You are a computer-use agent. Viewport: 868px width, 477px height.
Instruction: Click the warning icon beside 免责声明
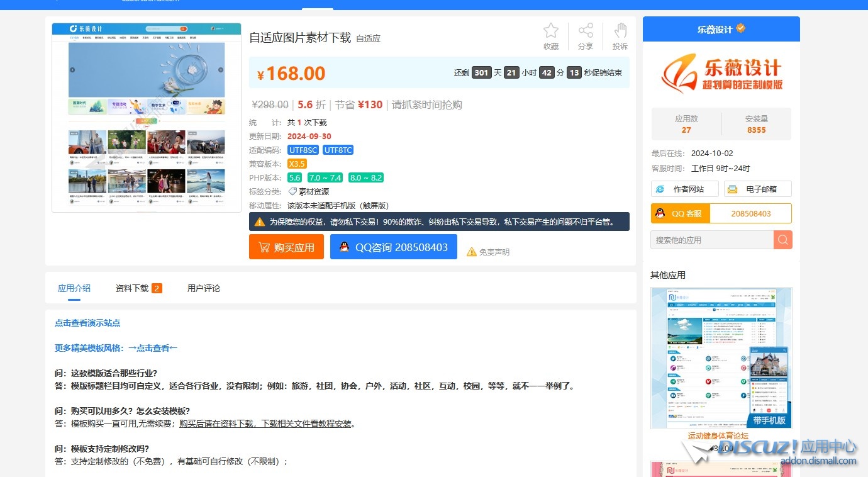[471, 252]
